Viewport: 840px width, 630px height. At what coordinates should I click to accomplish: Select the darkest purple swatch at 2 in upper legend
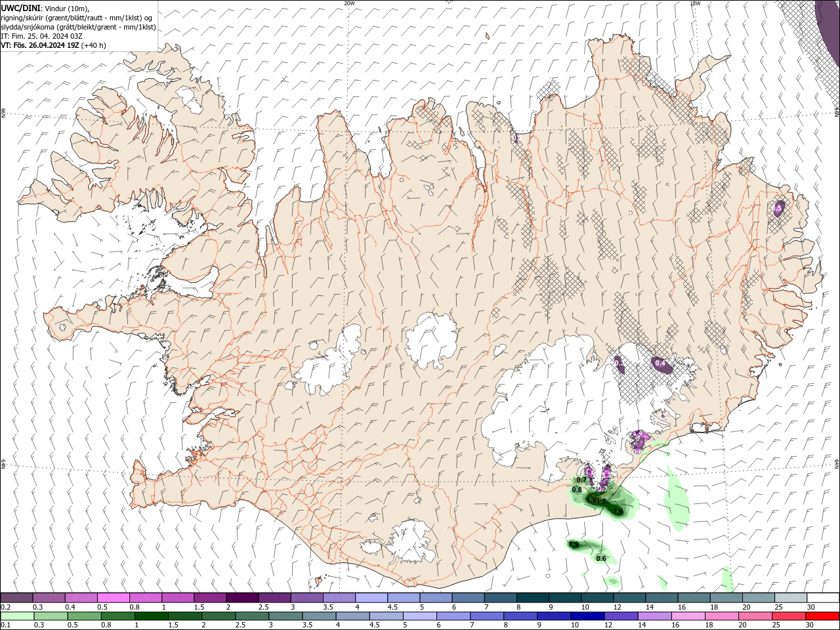click(x=243, y=598)
